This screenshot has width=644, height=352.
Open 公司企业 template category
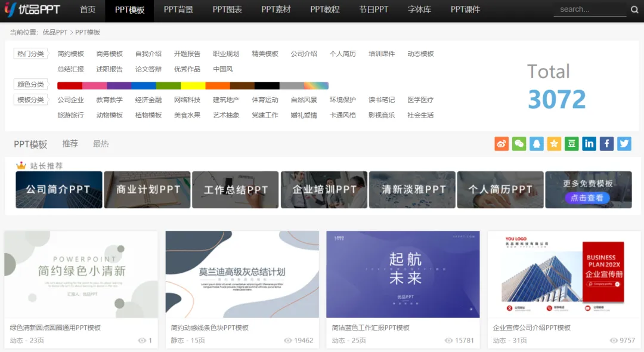[x=70, y=100]
